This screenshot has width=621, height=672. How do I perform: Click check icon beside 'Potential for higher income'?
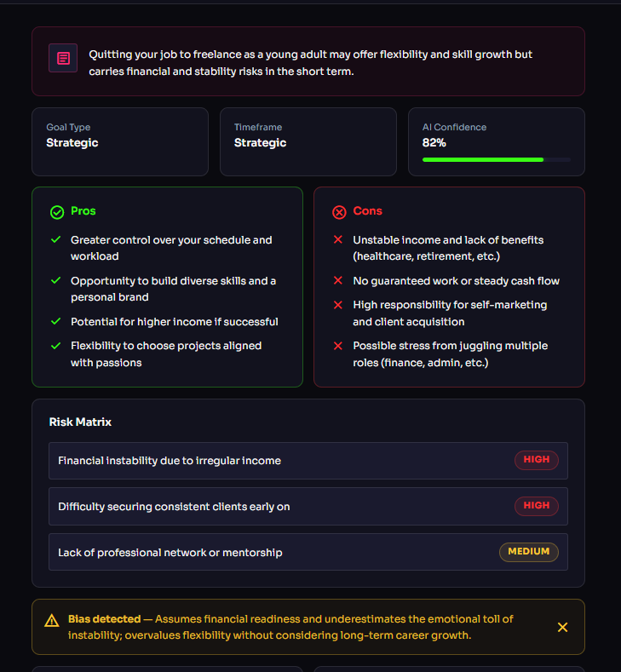point(55,321)
